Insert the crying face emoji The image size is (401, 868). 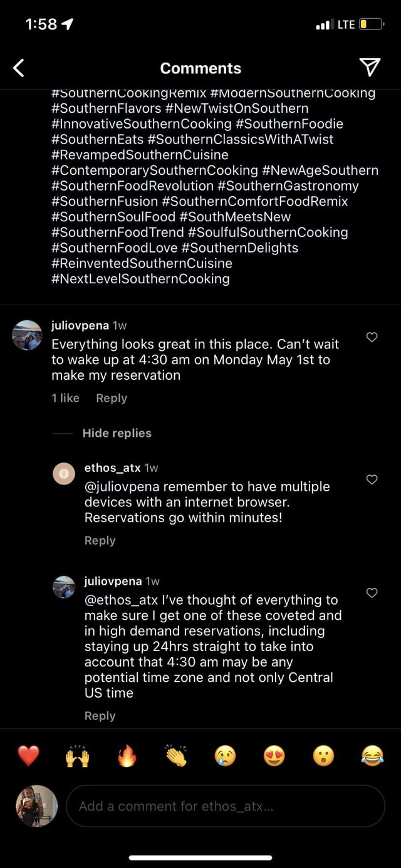pyautogui.click(x=225, y=756)
